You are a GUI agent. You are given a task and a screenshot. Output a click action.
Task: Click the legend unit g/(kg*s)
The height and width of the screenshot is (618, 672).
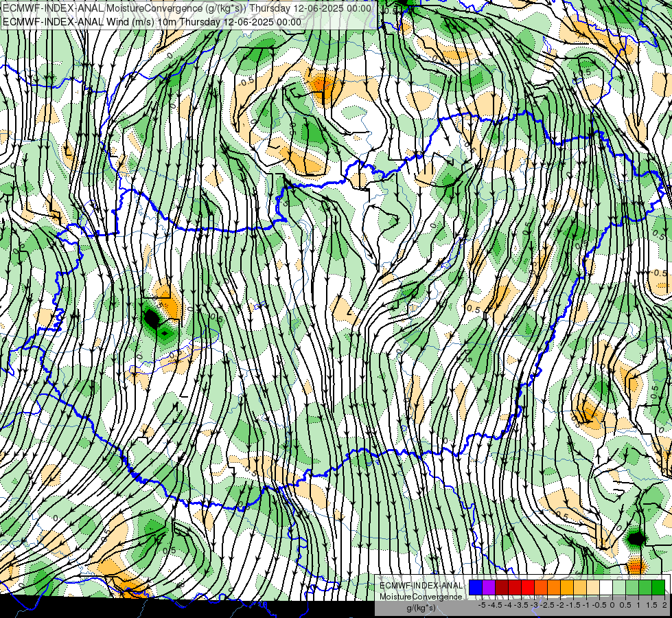[421, 608]
